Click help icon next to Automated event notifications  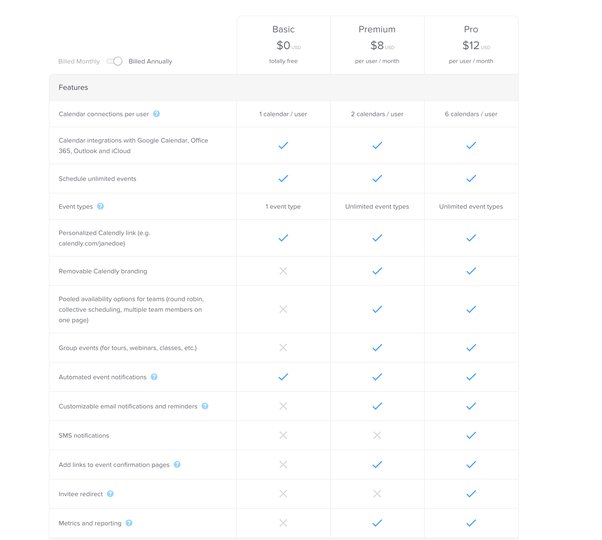154,377
